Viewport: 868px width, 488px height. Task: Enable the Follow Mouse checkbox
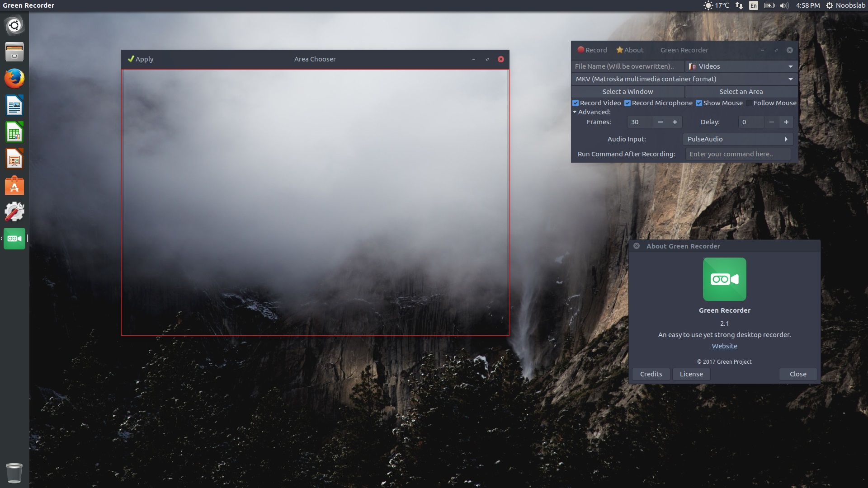pos(750,103)
